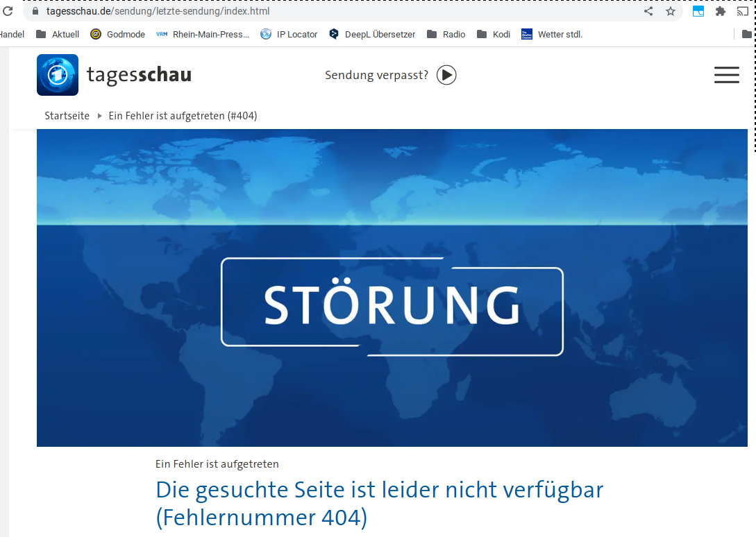Click the DeepL favicon
The image size is (756, 537).
(334, 34)
